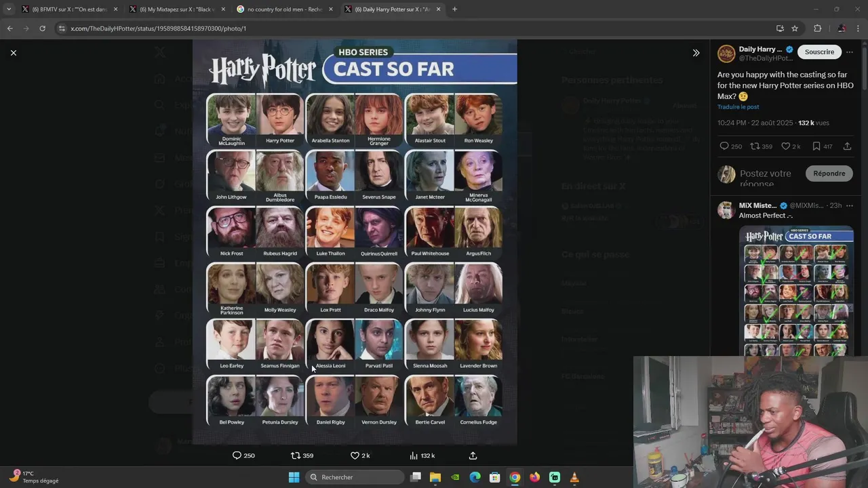The height and width of the screenshot is (488, 868).
Task: Click the reply icon in the side panel
Action: pos(724,146)
